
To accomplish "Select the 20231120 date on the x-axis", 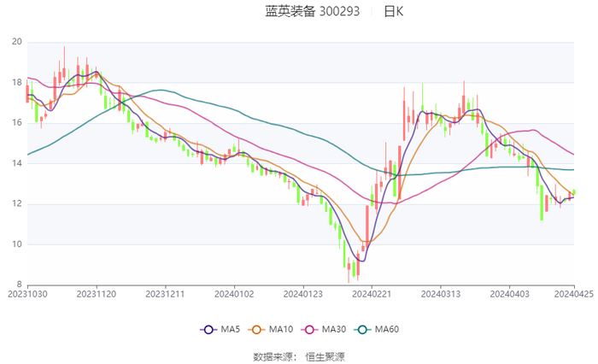I will click(x=97, y=293).
